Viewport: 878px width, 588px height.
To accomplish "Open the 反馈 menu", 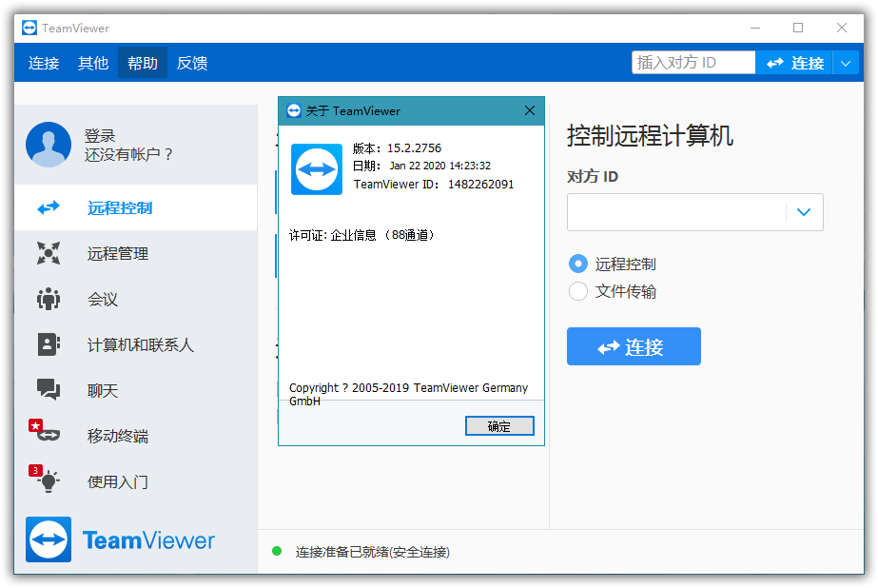I will click(192, 63).
